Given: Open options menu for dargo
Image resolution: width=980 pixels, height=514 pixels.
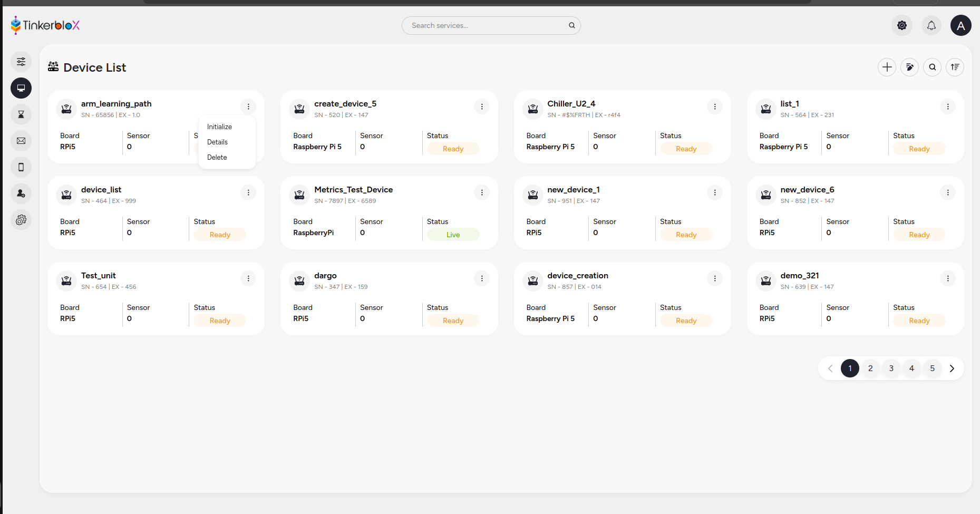Looking at the screenshot, I should (482, 278).
